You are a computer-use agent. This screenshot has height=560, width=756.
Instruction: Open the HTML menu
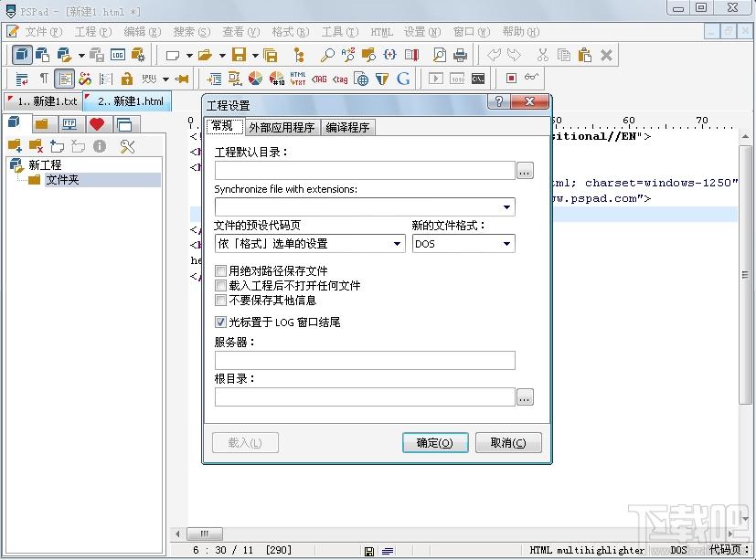[x=381, y=32]
